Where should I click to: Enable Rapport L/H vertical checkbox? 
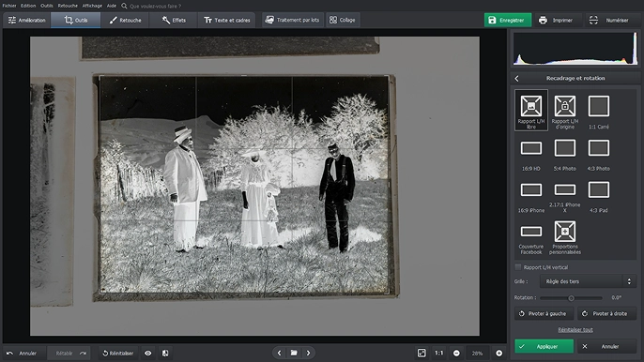pos(518,267)
